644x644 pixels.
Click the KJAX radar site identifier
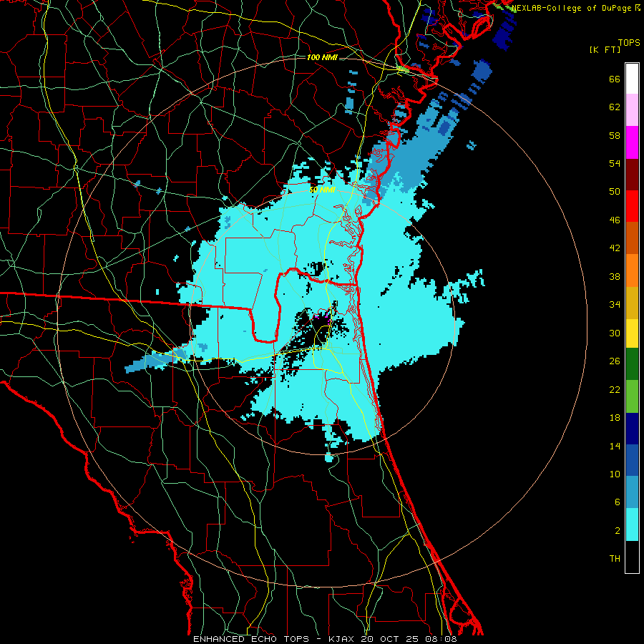341,639
